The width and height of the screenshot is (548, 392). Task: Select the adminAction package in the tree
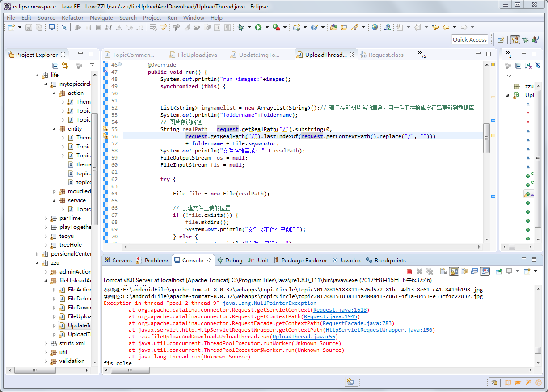75,272
